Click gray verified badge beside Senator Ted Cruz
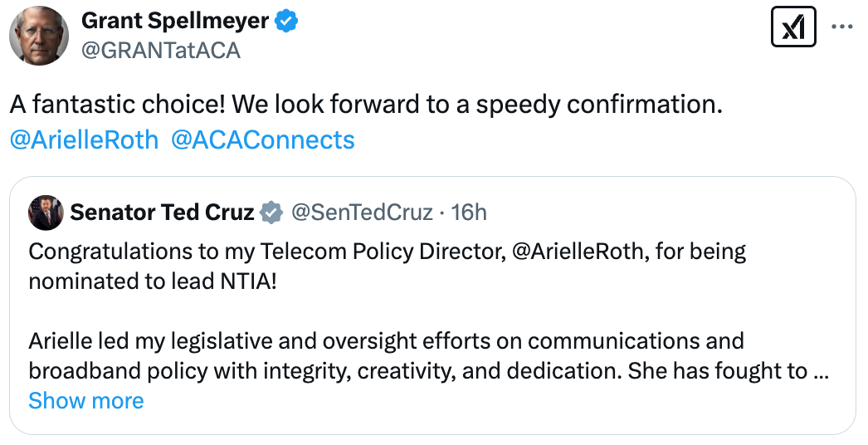868x445 pixels. tap(271, 213)
